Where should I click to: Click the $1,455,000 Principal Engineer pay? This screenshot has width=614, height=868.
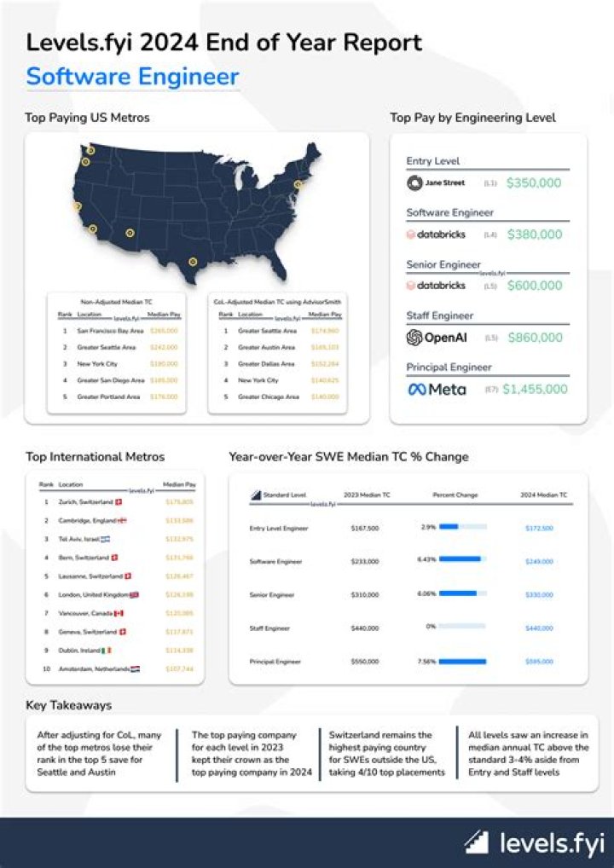[535, 389]
